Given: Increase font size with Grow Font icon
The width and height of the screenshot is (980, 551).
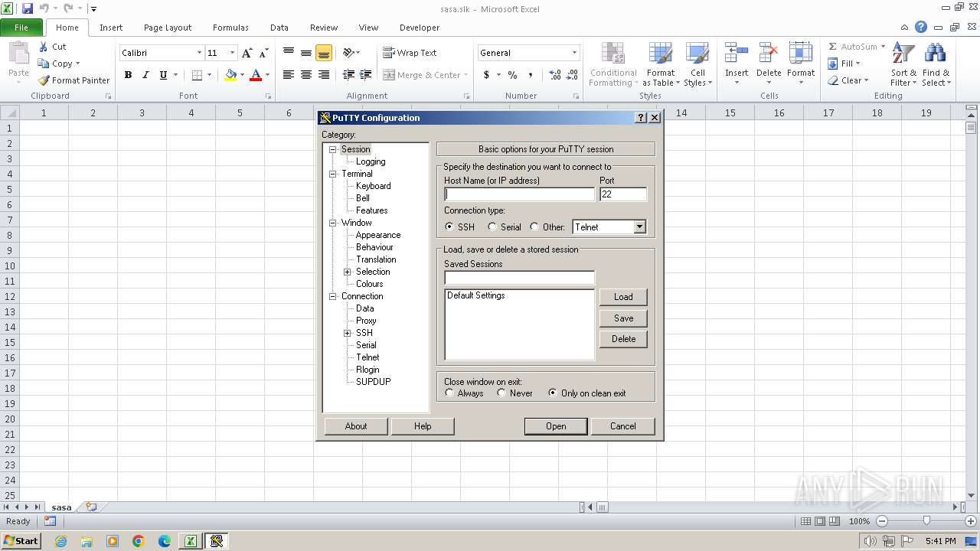Looking at the screenshot, I should (x=247, y=53).
